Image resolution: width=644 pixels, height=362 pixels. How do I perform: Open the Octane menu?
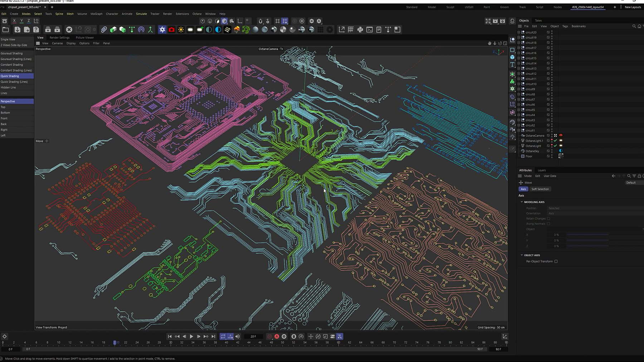(x=197, y=14)
